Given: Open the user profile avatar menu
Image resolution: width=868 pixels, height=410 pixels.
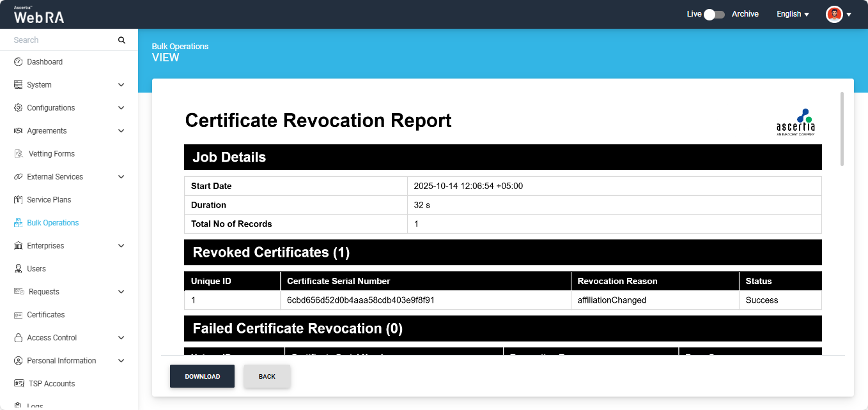Looking at the screenshot, I should [838, 14].
